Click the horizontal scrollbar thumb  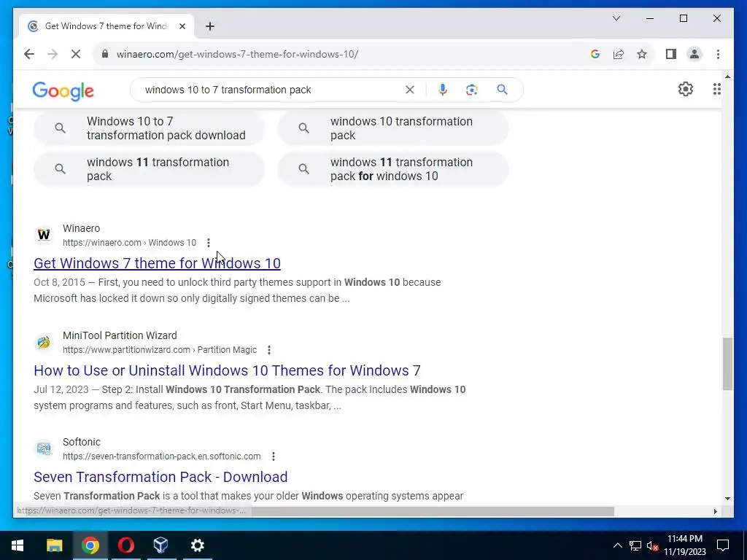coord(433,511)
